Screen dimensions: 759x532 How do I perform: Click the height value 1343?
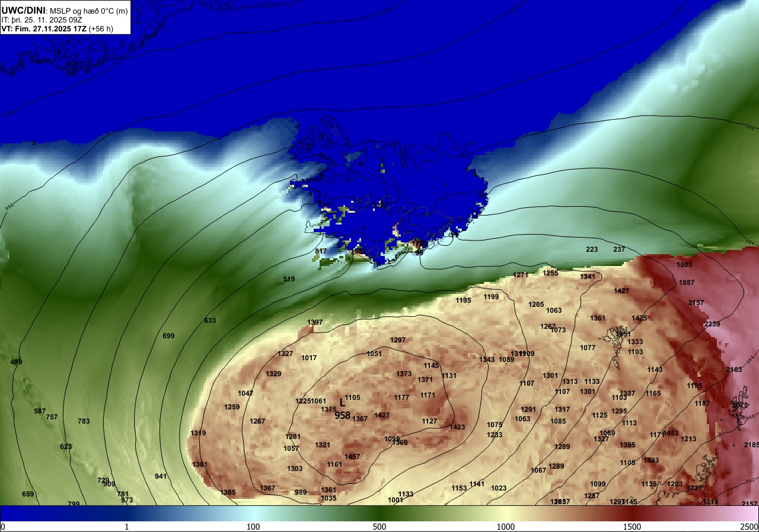(x=487, y=360)
